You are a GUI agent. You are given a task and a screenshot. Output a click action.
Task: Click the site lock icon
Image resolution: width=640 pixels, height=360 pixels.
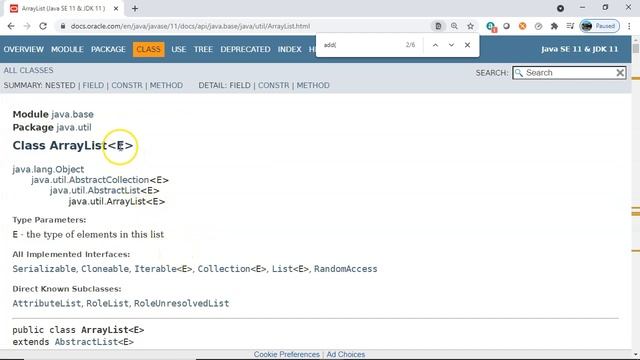coord(62,26)
